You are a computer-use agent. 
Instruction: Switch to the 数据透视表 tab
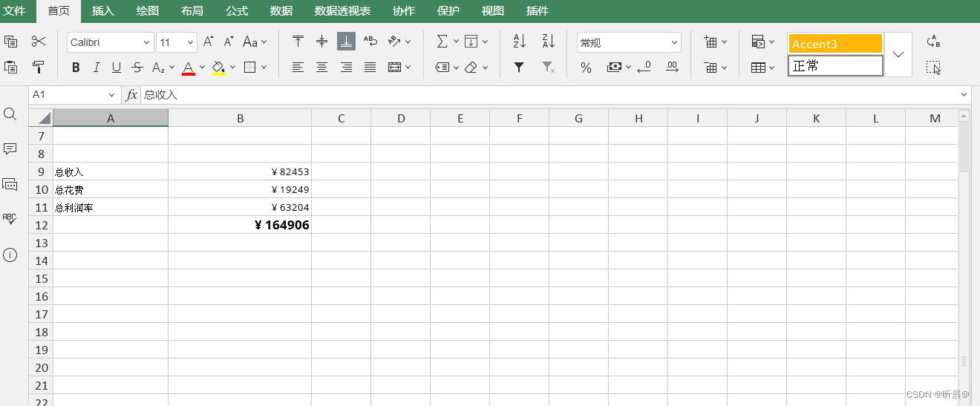tap(343, 11)
